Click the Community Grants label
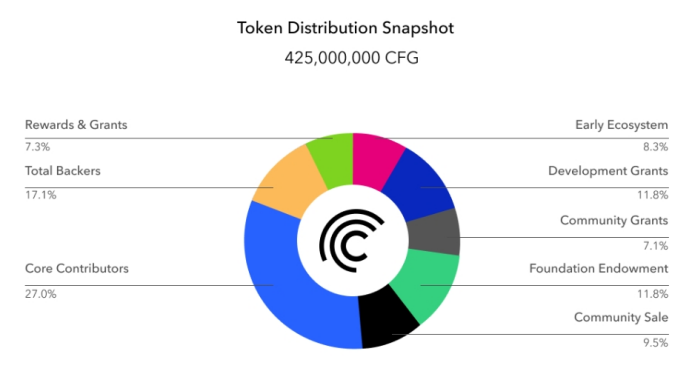Screen dimensions: 693x375 [614, 221]
